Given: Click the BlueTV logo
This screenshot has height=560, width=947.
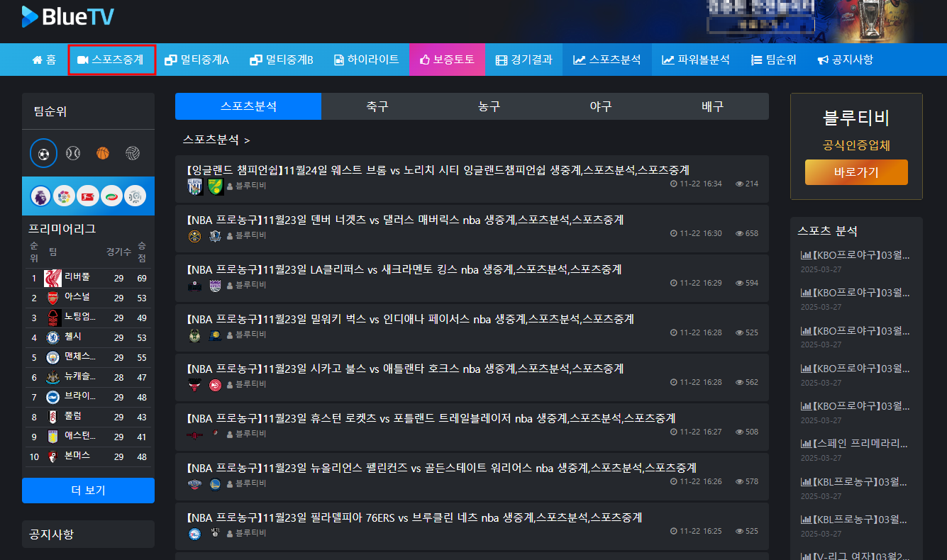Looking at the screenshot, I should [x=67, y=16].
